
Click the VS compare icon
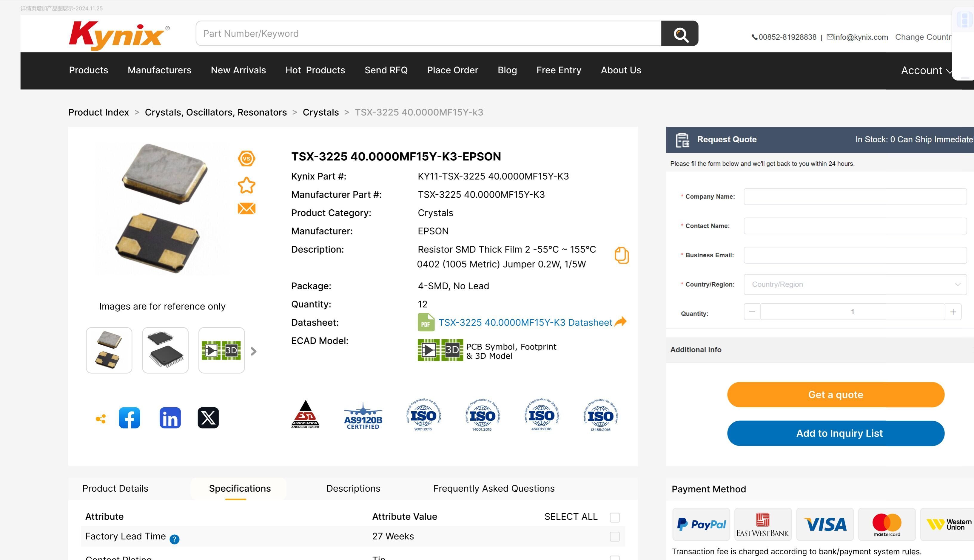pos(246,158)
